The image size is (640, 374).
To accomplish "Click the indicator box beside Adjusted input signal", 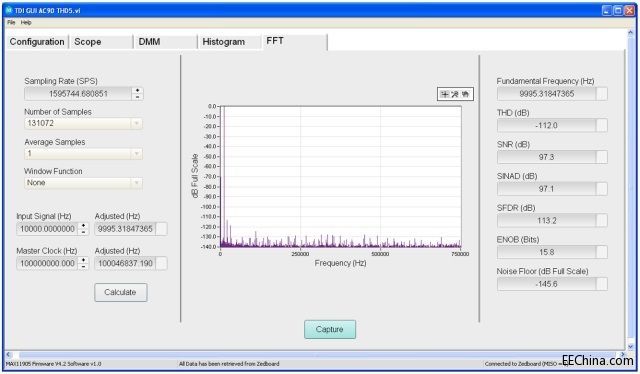I will 162,229.
